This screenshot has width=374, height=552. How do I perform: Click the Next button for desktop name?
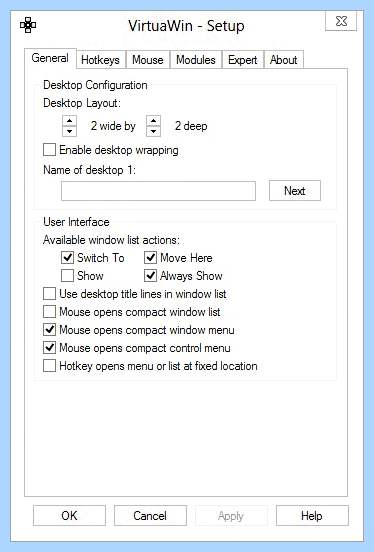coord(295,191)
